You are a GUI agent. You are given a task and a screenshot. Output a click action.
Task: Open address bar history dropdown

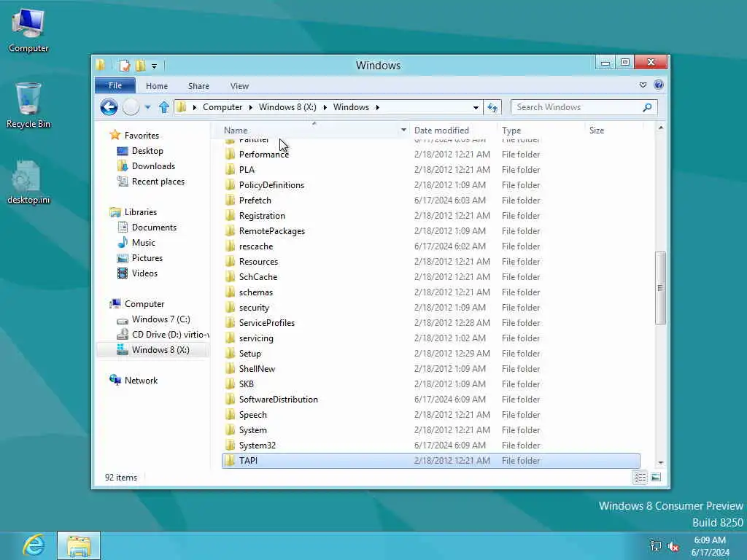click(x=476, y=108)
